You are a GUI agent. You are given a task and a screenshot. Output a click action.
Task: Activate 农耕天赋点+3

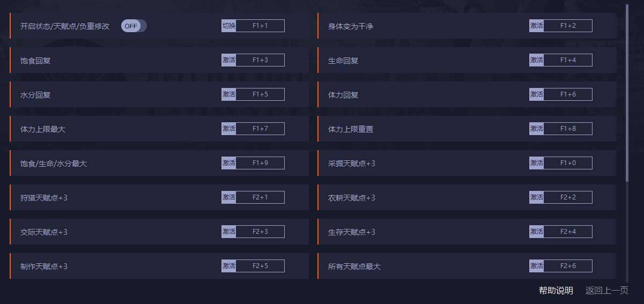click(536, 197)
